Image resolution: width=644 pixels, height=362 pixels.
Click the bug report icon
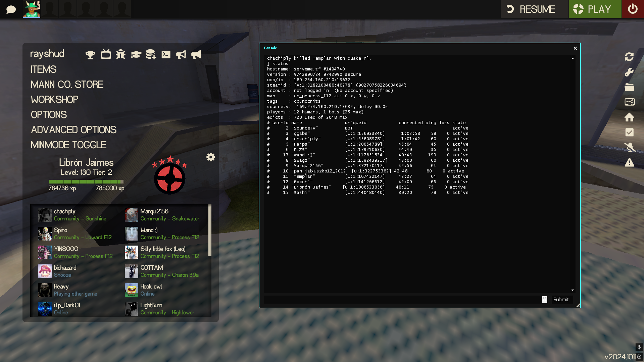(120, 54)
